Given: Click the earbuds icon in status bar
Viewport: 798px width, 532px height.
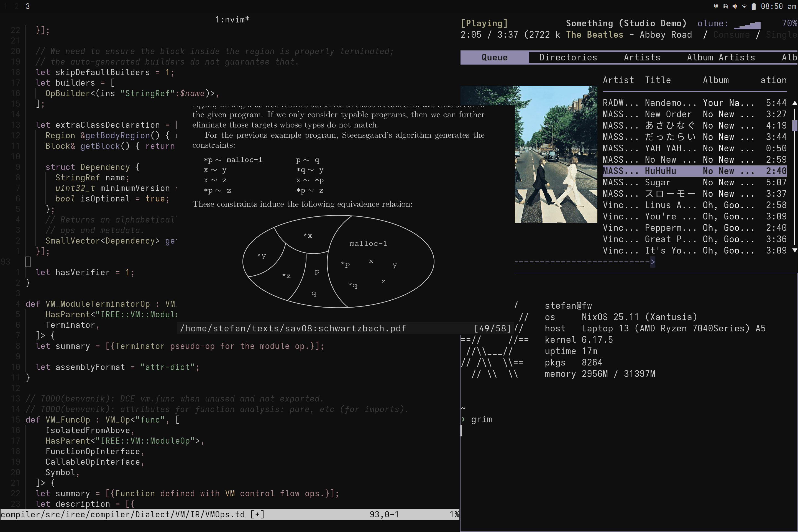Looking at the screenshot, I should pos(715,6).
